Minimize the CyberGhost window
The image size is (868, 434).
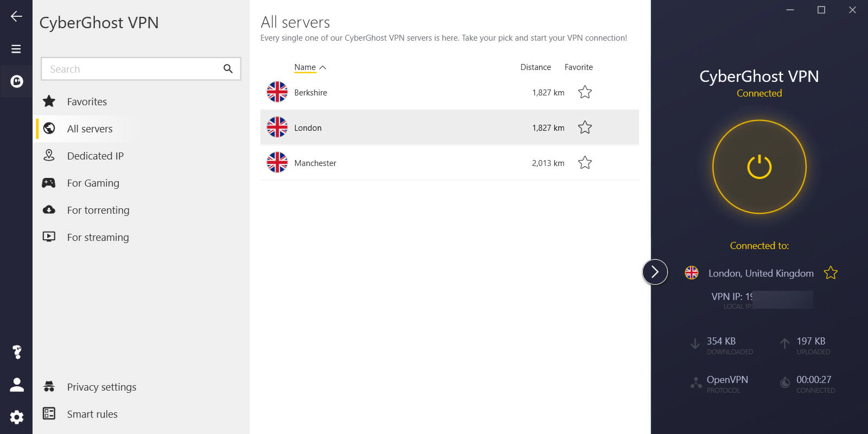pyautogui.click(x=790, y=10)
